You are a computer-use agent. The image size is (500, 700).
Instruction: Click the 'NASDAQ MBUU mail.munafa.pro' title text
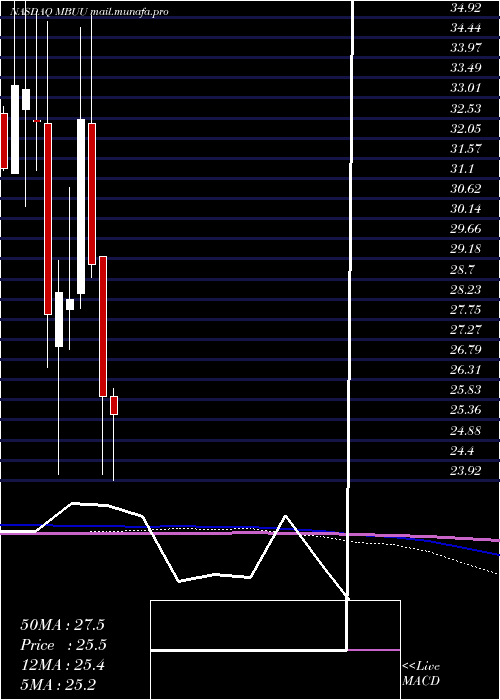[89, 12]
